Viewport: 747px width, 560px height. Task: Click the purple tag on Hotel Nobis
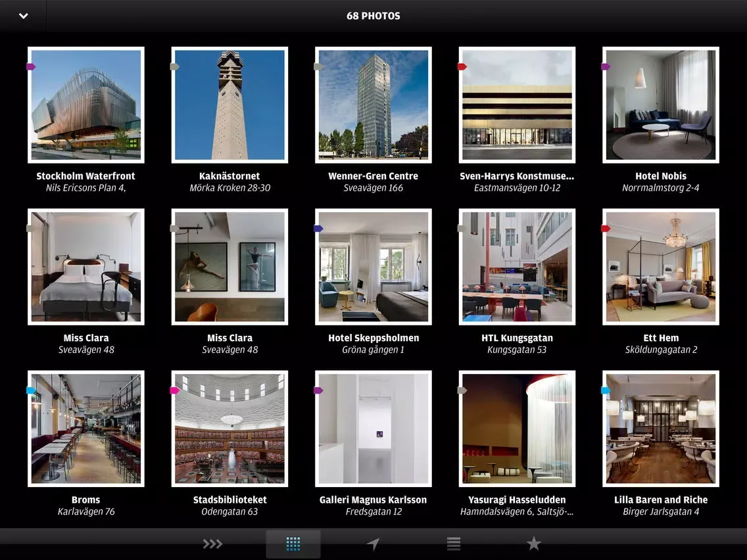(x=606, y=66)
